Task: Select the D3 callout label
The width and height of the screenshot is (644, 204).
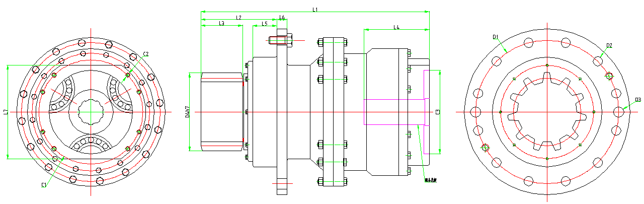Action: pyautogui.click(x=638, y=100)
